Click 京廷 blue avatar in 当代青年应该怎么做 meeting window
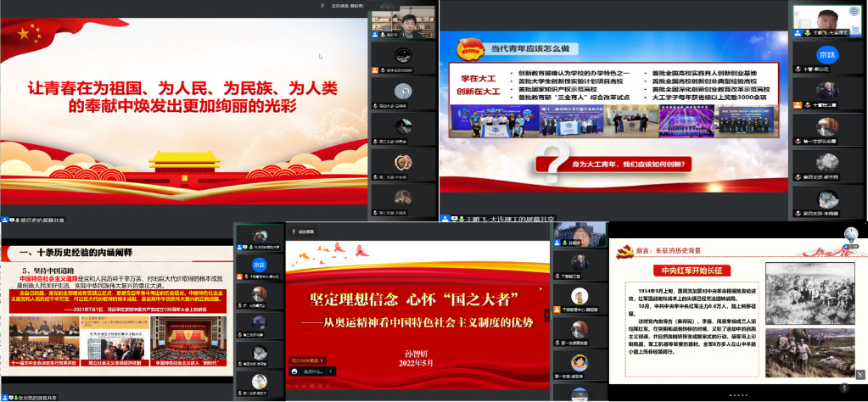868x402 pixels. (x=826, y=54)
